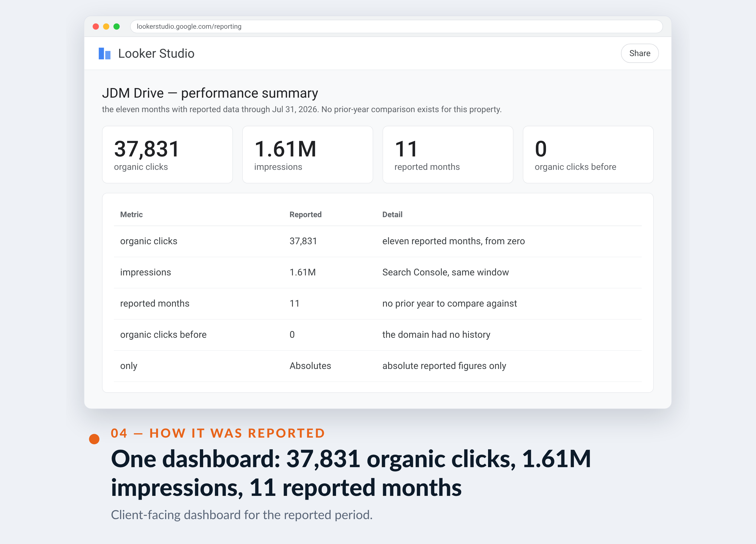
Task: Click the Looker Studio logo icon
Action: tap(104, 53)
